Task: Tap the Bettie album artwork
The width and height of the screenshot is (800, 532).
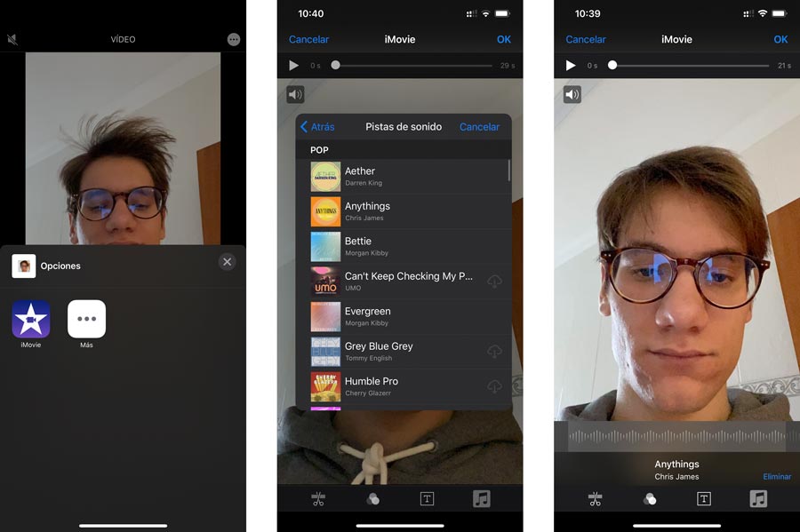Action: point(325,247)
